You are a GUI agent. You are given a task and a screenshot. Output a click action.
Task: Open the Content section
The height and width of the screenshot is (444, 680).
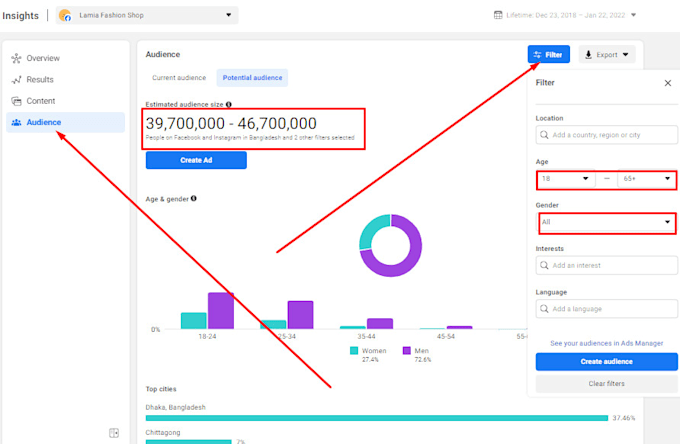point(65,101)
